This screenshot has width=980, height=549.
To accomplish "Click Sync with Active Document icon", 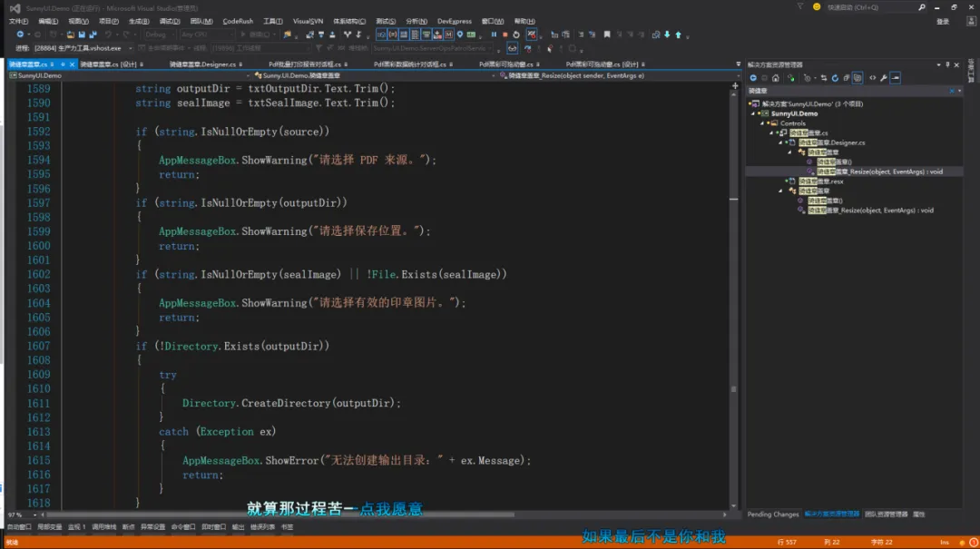I will [x=824, y=78].
